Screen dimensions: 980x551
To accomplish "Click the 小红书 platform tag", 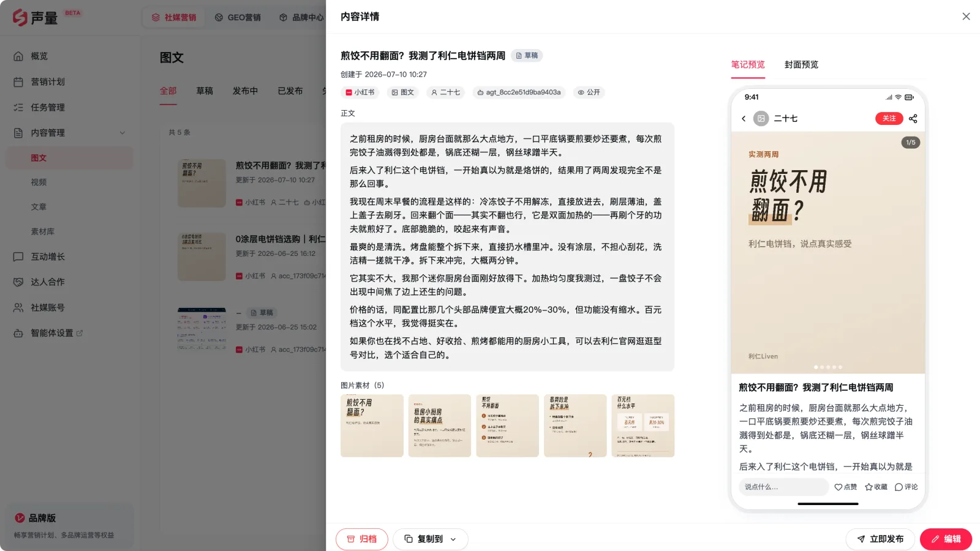I will [360, 92].
